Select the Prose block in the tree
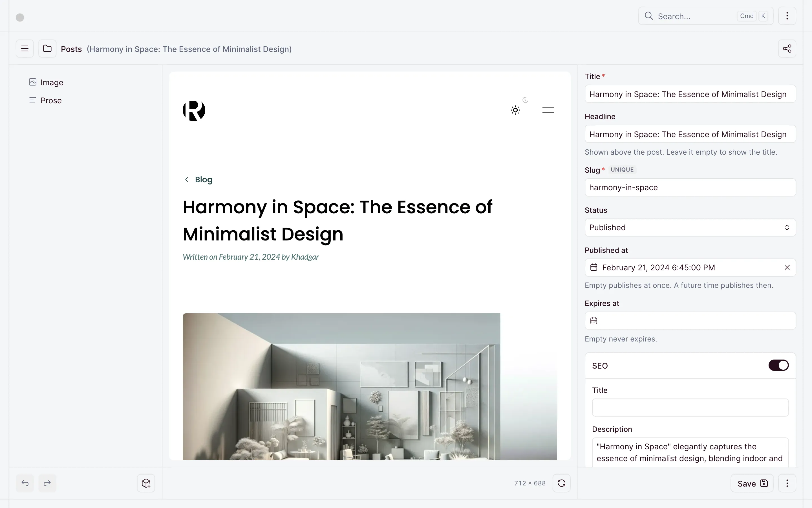 coord(51,100)
